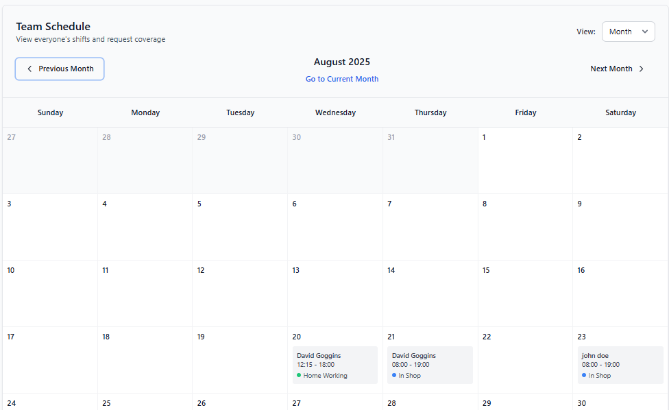Select the August 10 day cell
669x410 pixels.
[50, 293]
